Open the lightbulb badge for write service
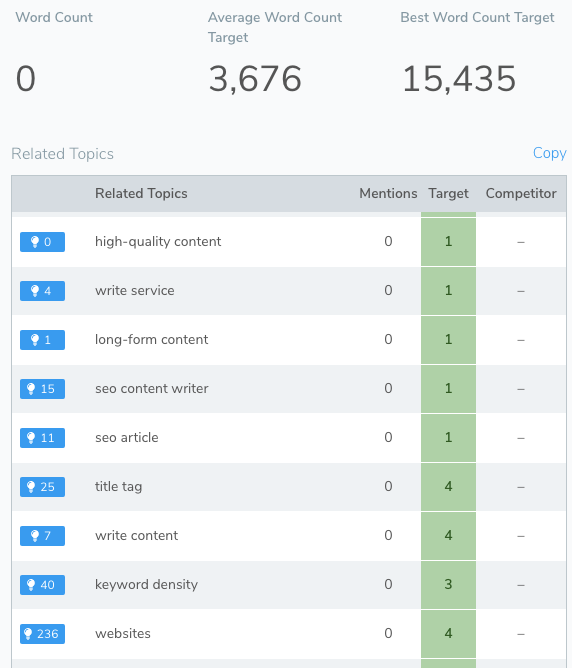The image size is (572, 668). [42, 291]
